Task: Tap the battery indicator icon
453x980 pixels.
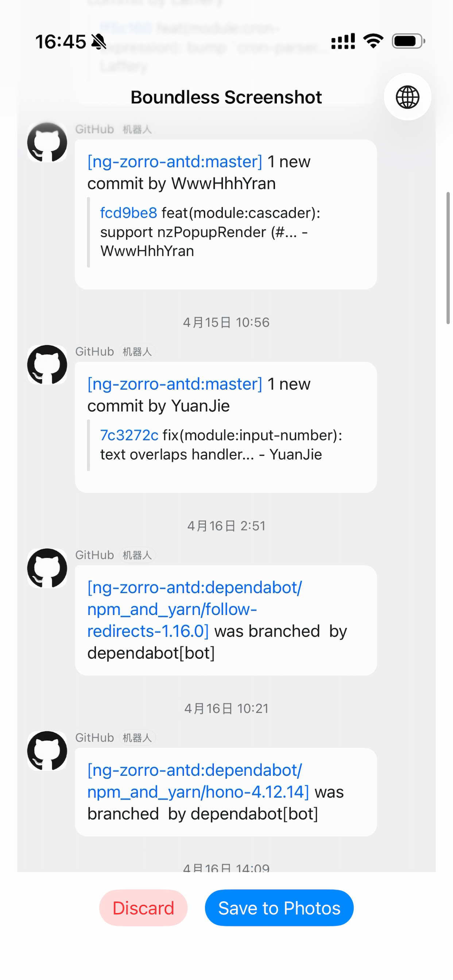Action: pos(409,41)
